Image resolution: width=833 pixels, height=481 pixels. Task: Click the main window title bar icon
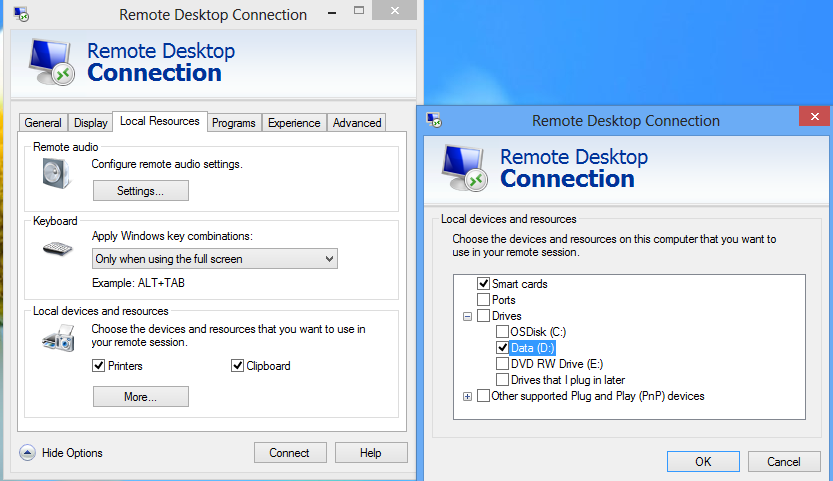(21, 15)
